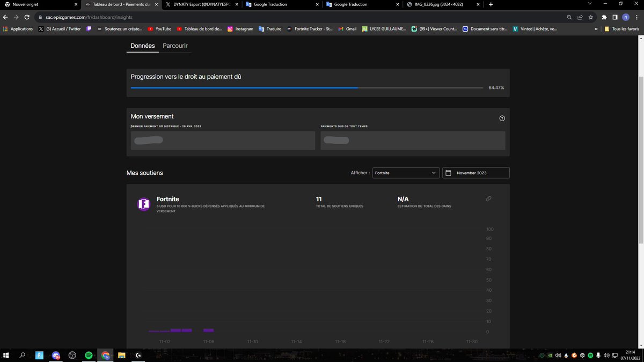Click the 64.47% progress value
The image size is (644, 362).
click(x=496, y=87)
